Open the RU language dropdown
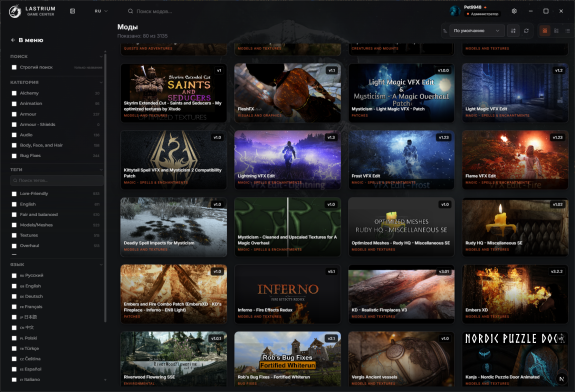The width and height of the screenshot is (575, 392). tap(101, 11)
